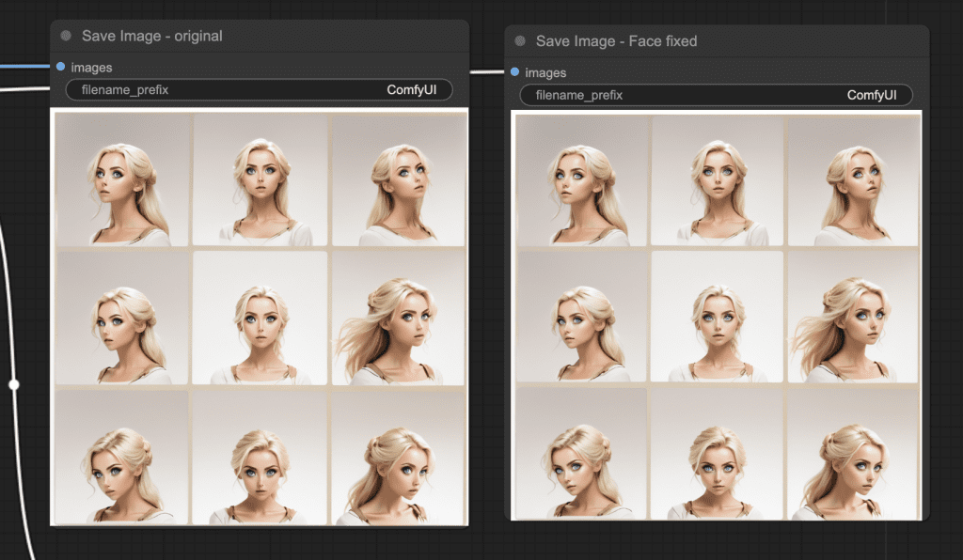The image size is (963, 560).
Task: Click 'images' label on original node
Action: [91, 68]
